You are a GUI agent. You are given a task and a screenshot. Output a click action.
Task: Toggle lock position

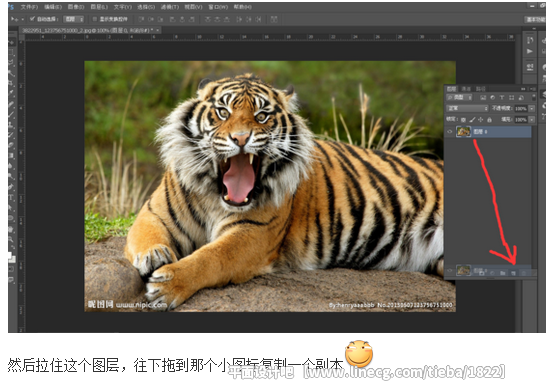click(x=481, y=119)
